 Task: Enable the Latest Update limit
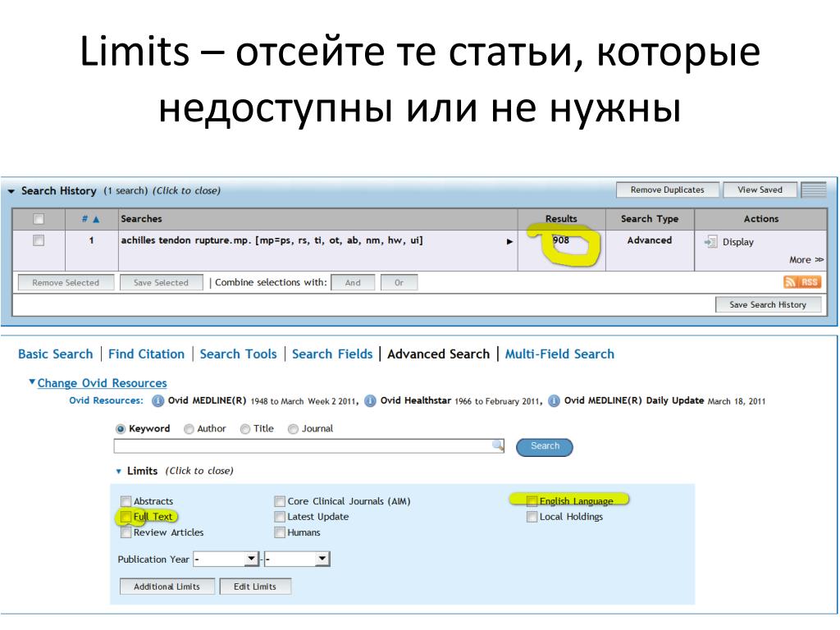[x=280, y=517]
